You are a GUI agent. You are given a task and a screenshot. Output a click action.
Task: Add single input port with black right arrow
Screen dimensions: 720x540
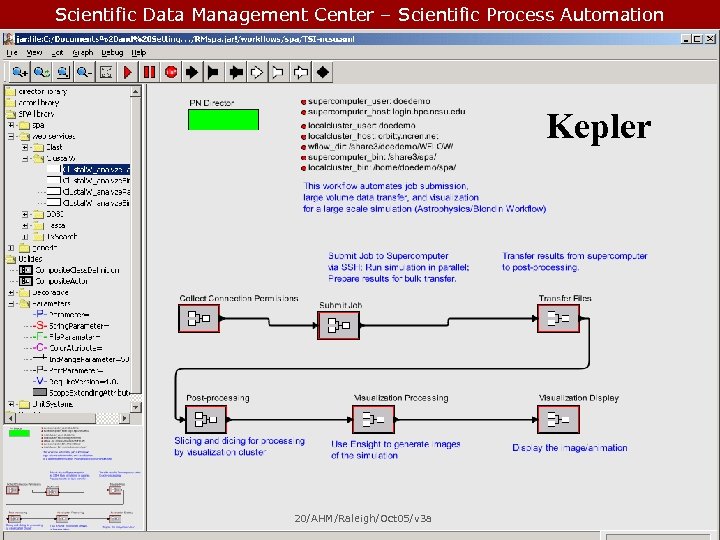click(x=192, y=72)
